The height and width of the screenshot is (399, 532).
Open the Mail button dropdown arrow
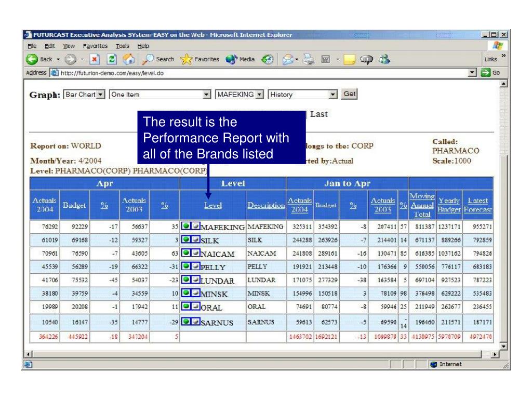(297, 59)
